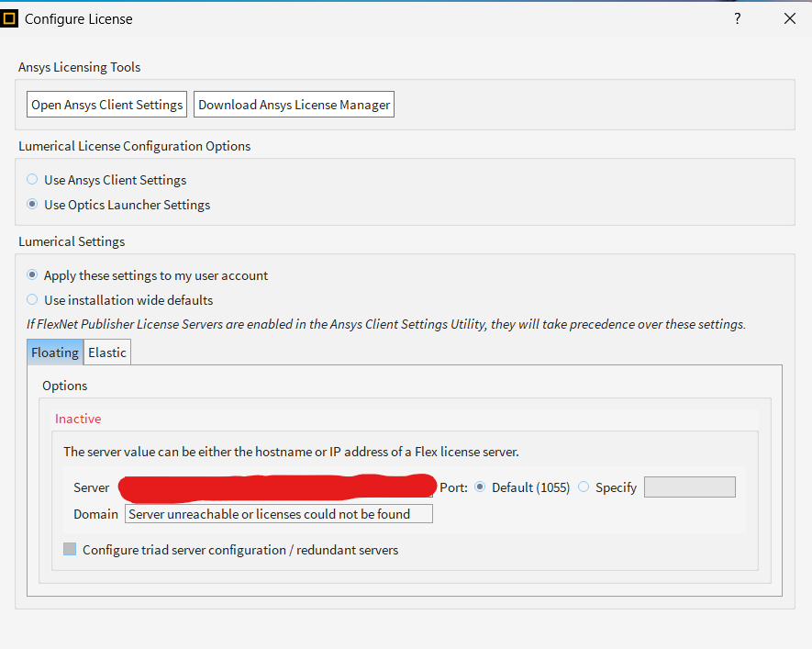
Task: Select Default (1055) port option
Action: click(x=480, y=487)
